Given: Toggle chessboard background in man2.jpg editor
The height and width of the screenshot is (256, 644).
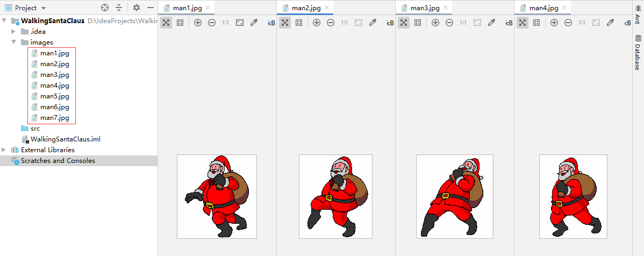Looking at the screenshot, I should click(284, 23).
